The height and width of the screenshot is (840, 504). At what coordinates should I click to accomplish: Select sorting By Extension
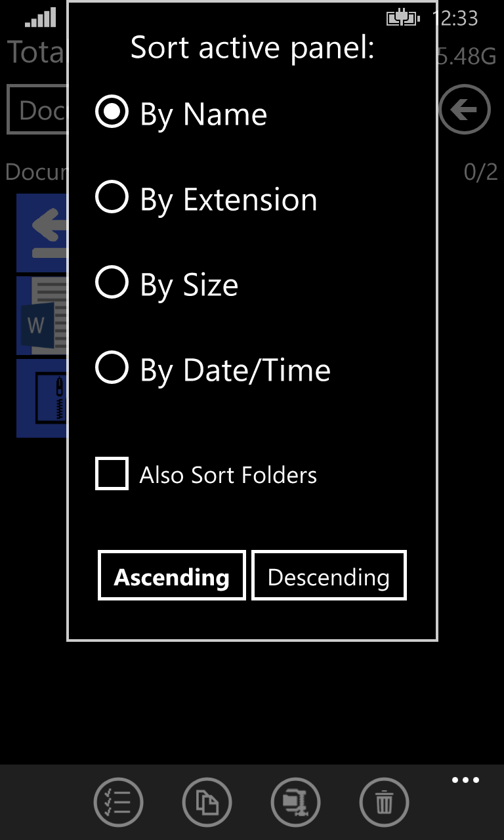click(x=112, y=198)
